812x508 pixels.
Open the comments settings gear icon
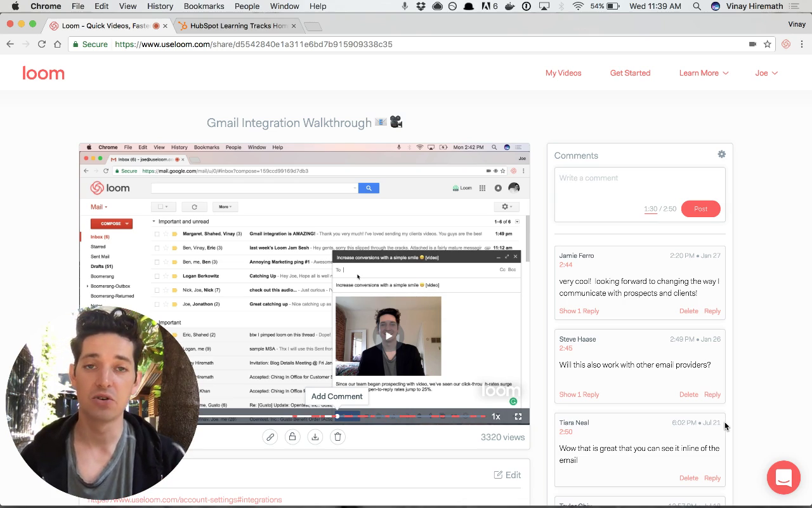point(721,154)
